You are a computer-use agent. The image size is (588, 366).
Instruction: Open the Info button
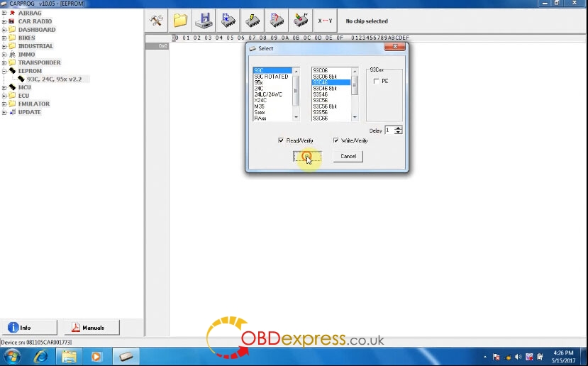pos(30,328)
